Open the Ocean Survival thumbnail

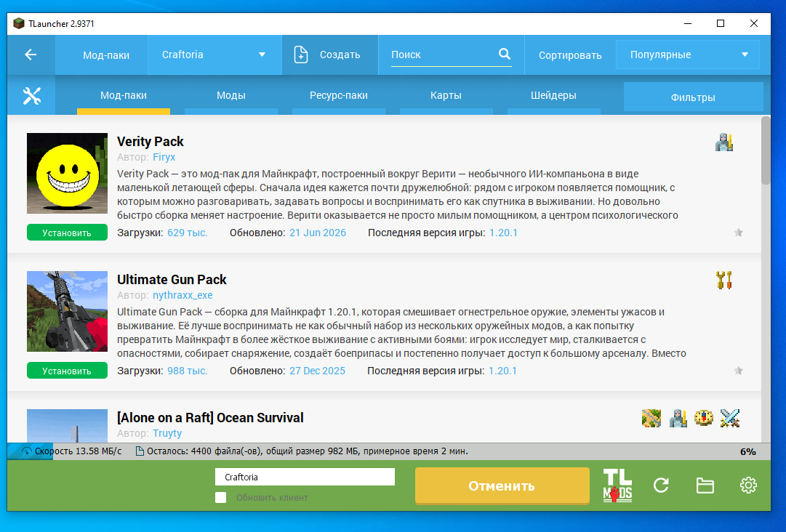[x=67, y=426]
